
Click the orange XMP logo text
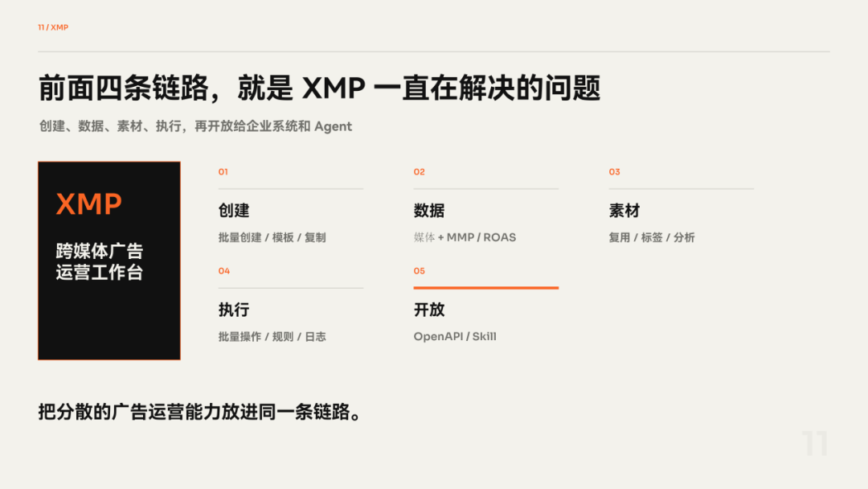(89, 203)
